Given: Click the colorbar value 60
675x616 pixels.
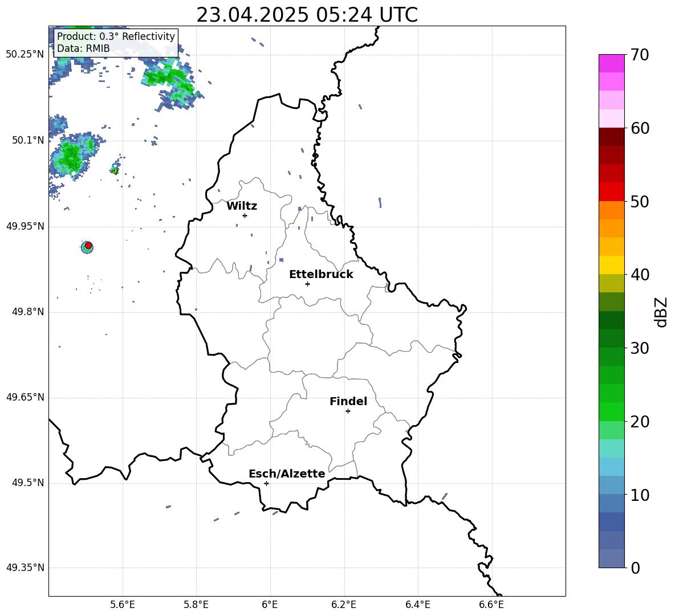Looking at the screenshot, I should click(640, 128).
